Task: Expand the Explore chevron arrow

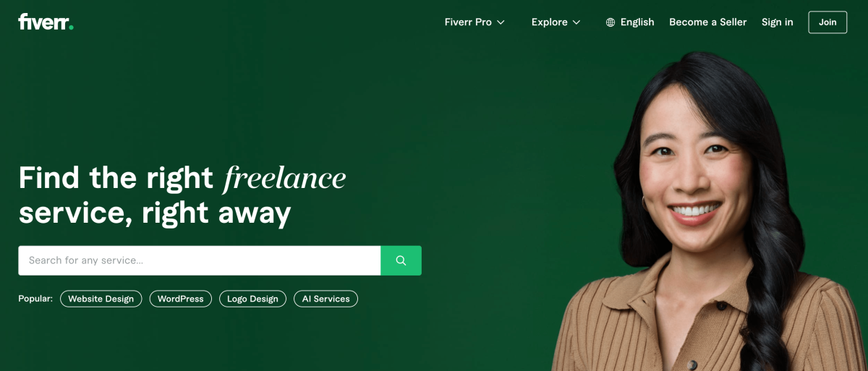Action: [576, 22]
